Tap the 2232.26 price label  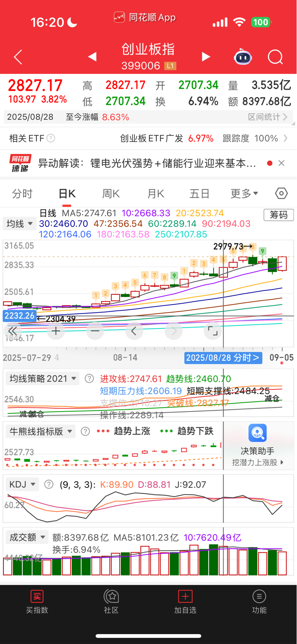pyautogui.click(x=19, y=316)
